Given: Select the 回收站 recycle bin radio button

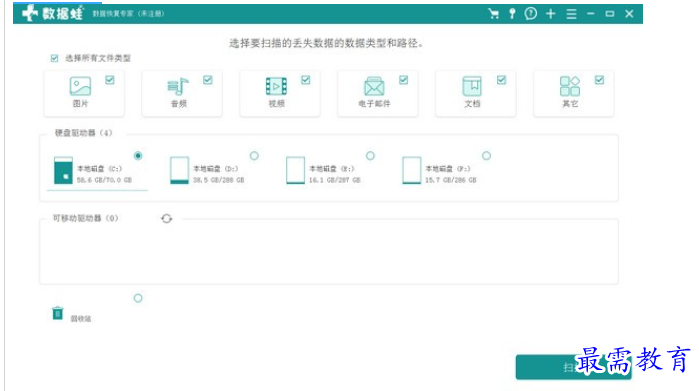Looking at the screenshot, I should click(138, 298).
